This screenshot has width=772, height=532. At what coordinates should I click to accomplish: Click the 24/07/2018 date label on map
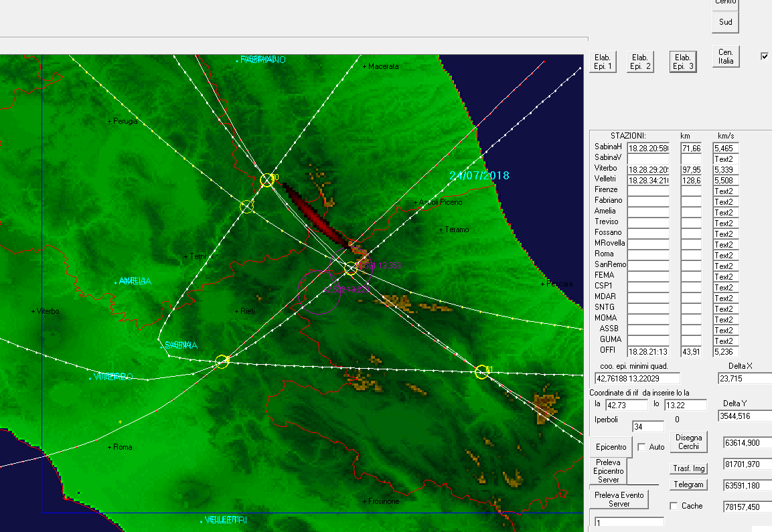pos(479,176)
